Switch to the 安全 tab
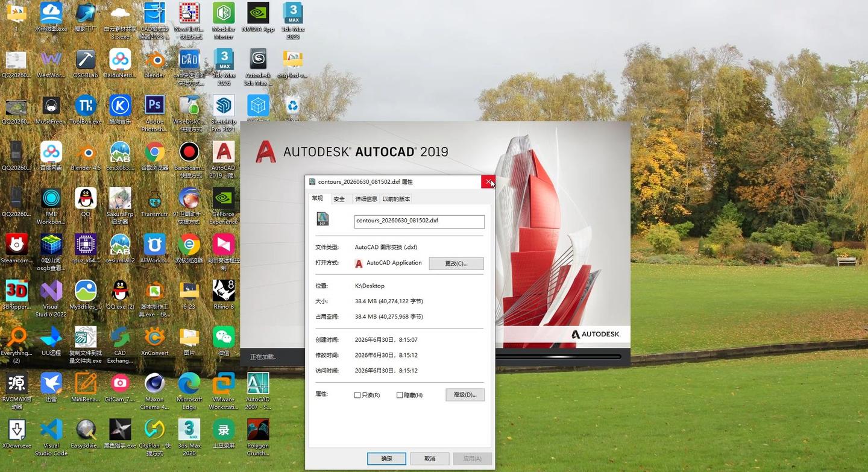The height and width of the screenshot is (472, 868). [x=339, y=199]
